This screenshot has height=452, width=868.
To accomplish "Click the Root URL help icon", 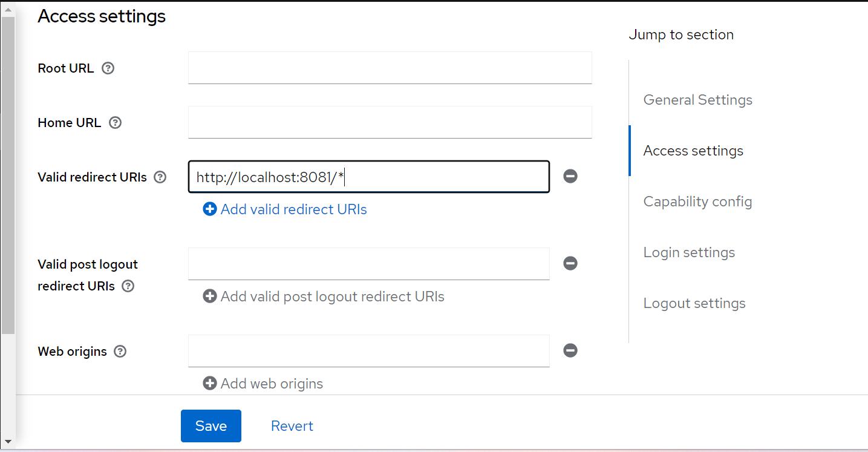I will [108, 68].
